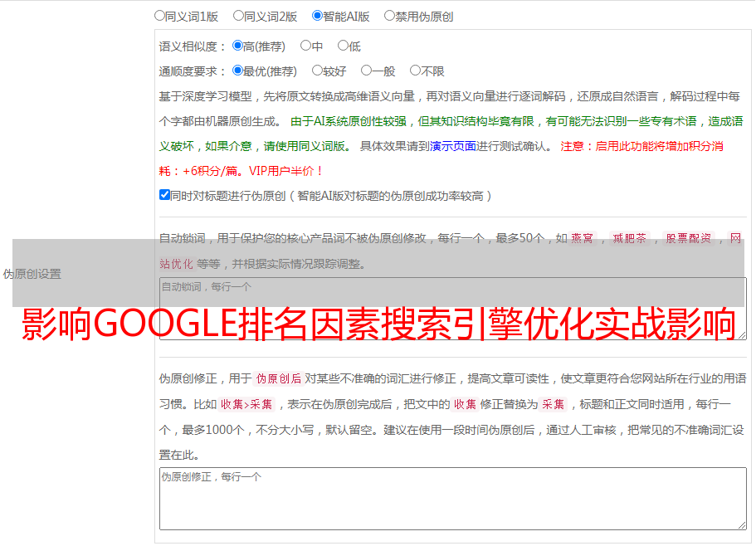756x546 pixels.
Task: Click the 收集>采集 example tag
Action: click(246, 404)
